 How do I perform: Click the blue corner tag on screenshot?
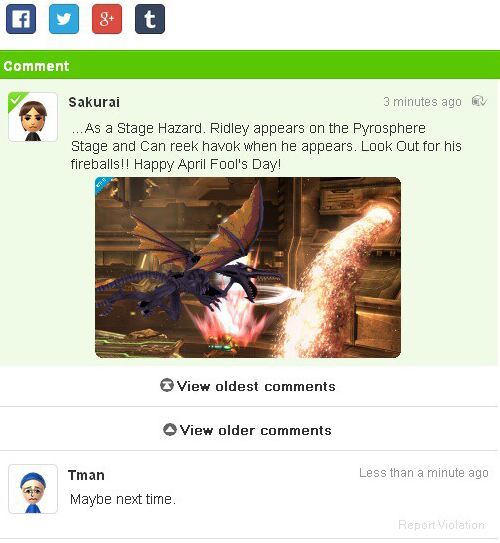(x=103, y=184)
